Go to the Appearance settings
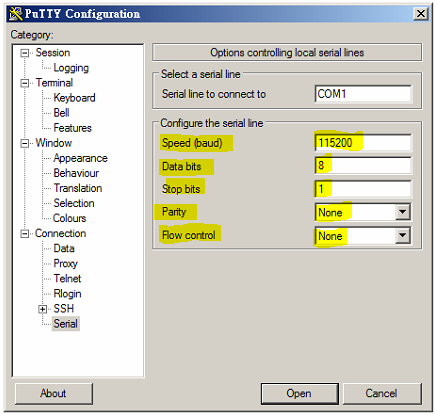Screen dimensions: 435x415 click(x=80, y=158)
